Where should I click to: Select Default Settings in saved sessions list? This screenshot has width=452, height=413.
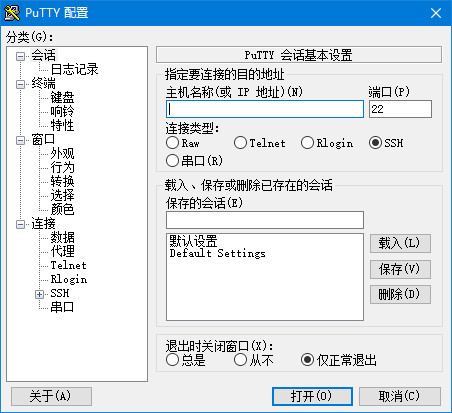pos(218,253)
